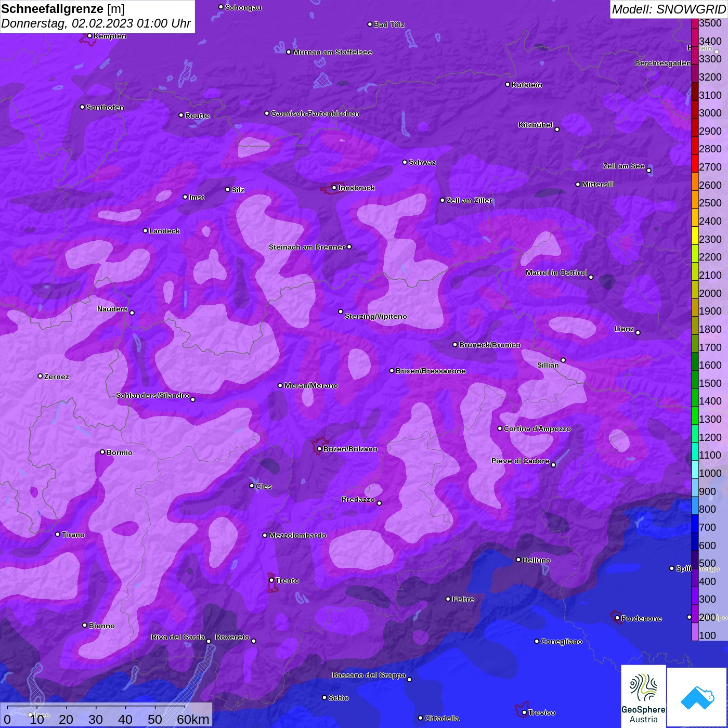Click the green 1500 legend swatch
The height and width of the screenshot is (728, 728).
pos(695,383)
